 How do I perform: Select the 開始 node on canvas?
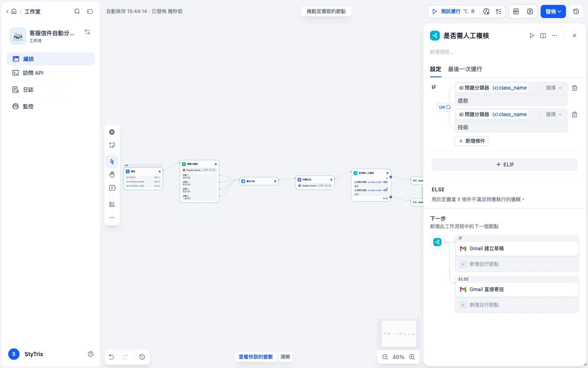point(143,179)
